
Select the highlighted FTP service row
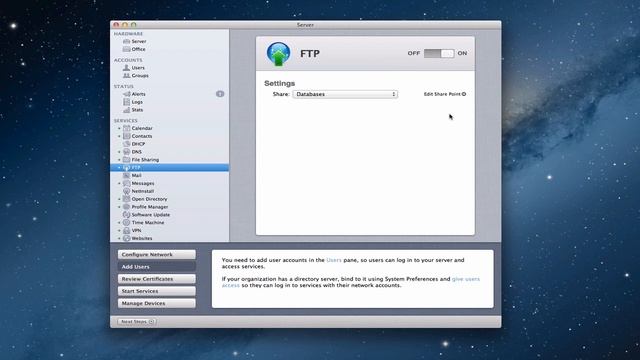point(170,167)
